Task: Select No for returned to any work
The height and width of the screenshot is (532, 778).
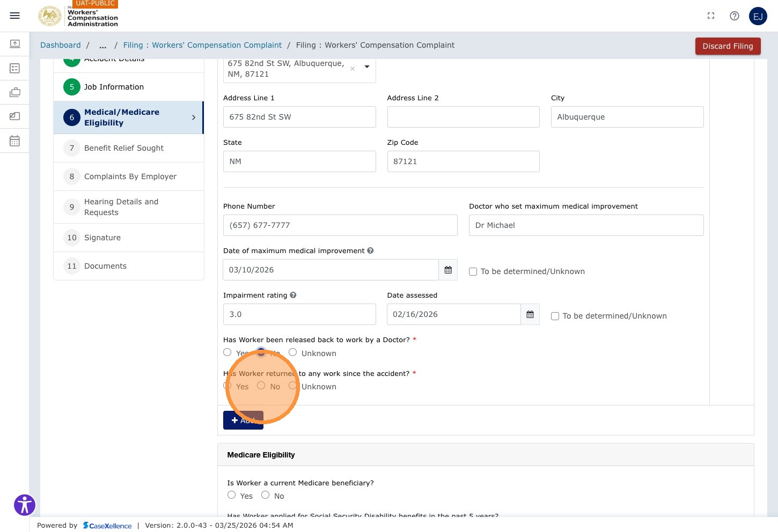Action: [x=261, y=386]
